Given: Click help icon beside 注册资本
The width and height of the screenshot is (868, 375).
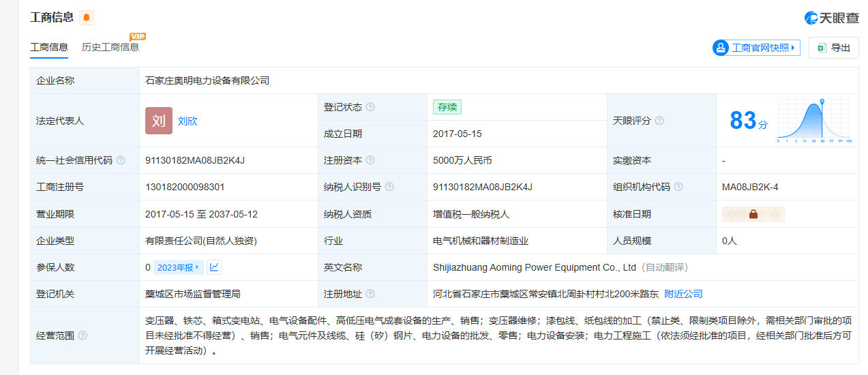Looking at the screenshot, I should pos(370,160).
